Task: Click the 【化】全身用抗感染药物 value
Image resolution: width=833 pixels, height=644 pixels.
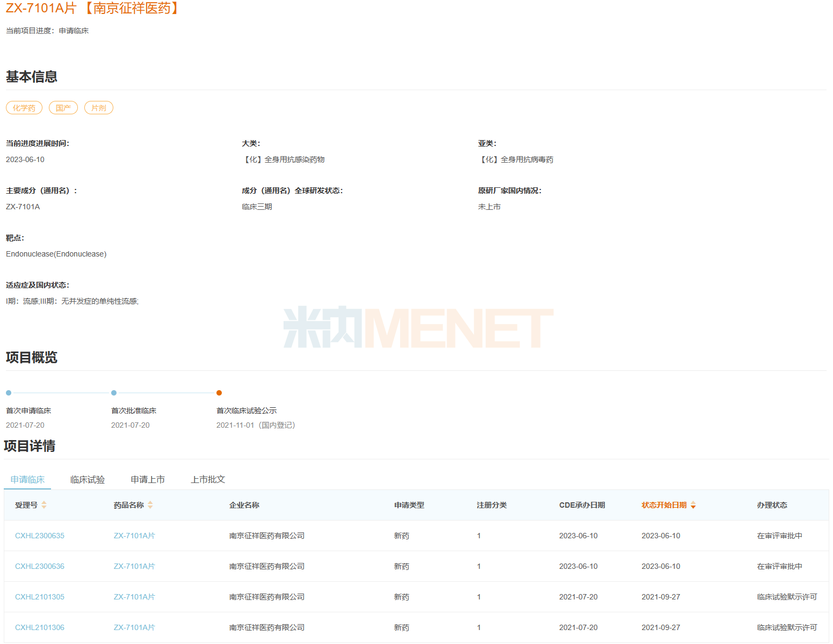Action: (283, 159)
